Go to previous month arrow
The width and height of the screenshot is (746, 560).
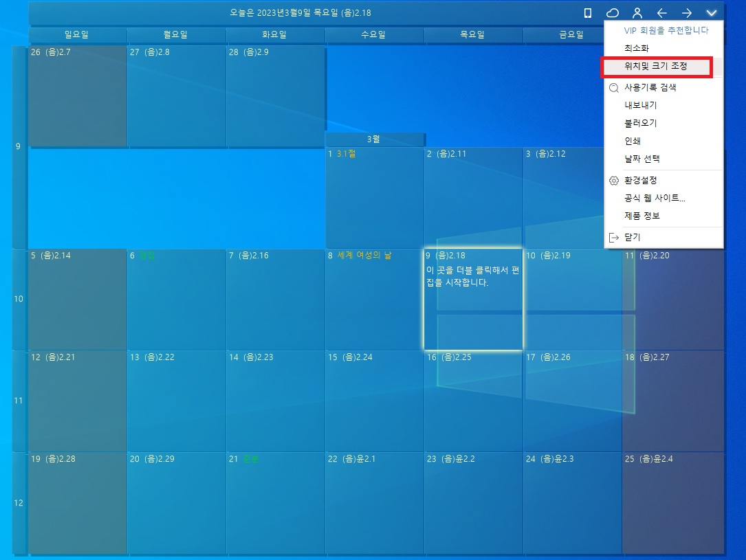[x=662, y=13]
